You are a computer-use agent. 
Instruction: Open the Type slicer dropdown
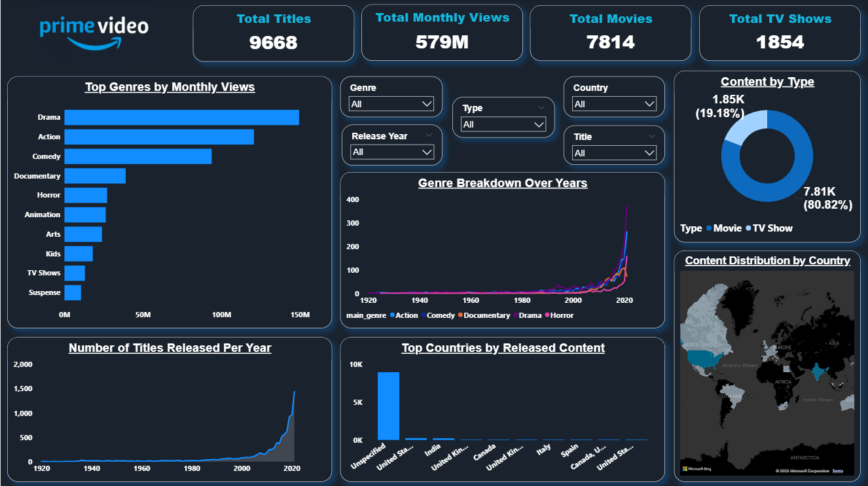pyautogui.click(x=502, y=124)
